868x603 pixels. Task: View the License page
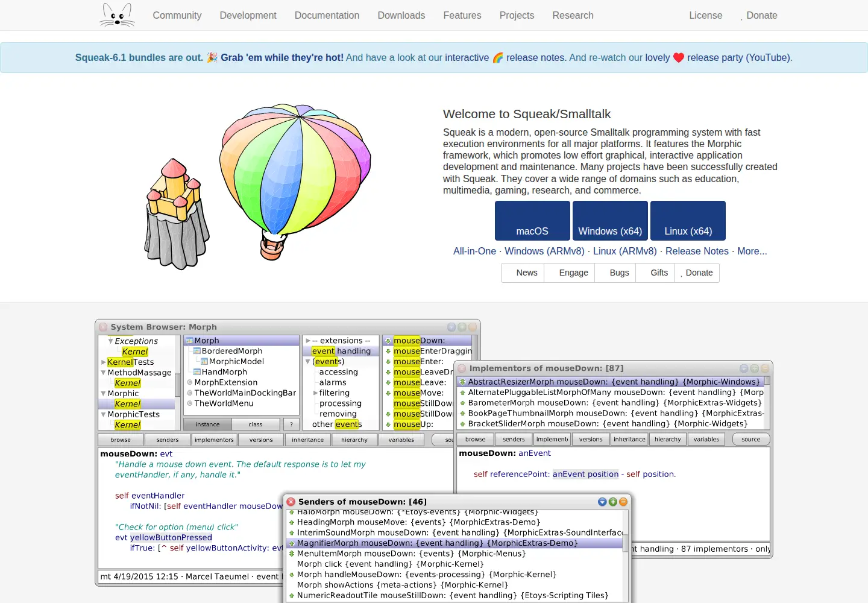tap(706, 16)
